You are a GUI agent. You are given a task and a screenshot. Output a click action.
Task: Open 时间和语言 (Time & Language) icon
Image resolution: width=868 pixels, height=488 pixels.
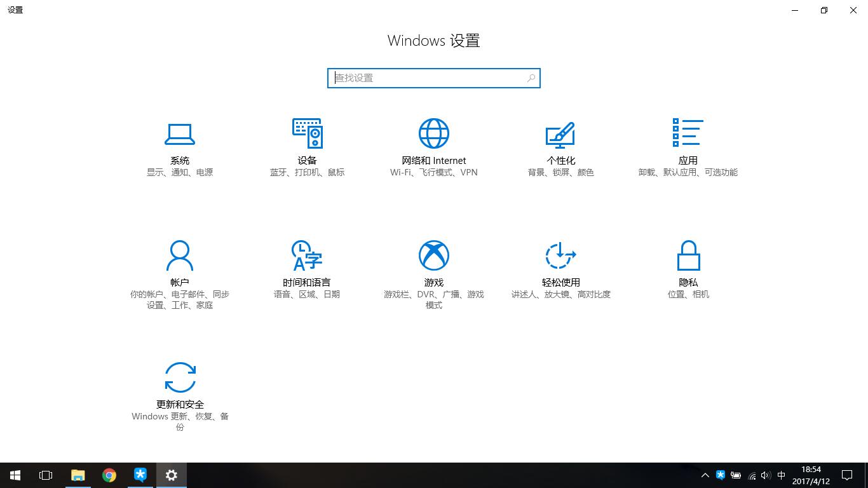[307, 255]
